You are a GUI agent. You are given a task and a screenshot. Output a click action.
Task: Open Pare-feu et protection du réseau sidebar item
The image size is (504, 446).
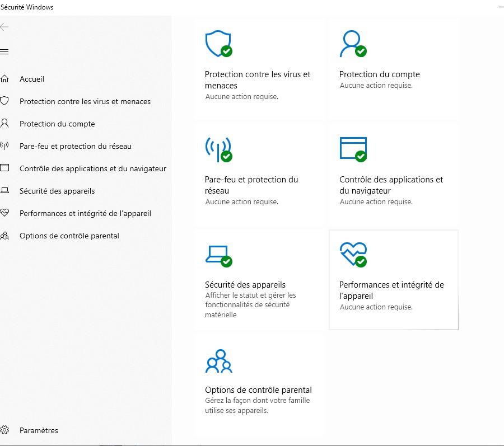(76, 146)
